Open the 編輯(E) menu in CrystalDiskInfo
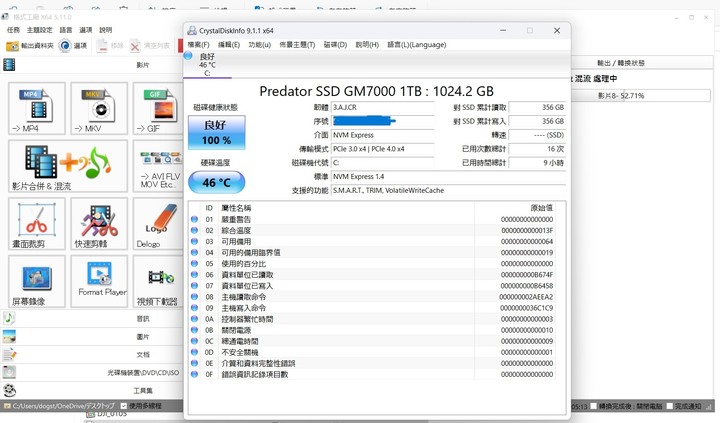 229,45
